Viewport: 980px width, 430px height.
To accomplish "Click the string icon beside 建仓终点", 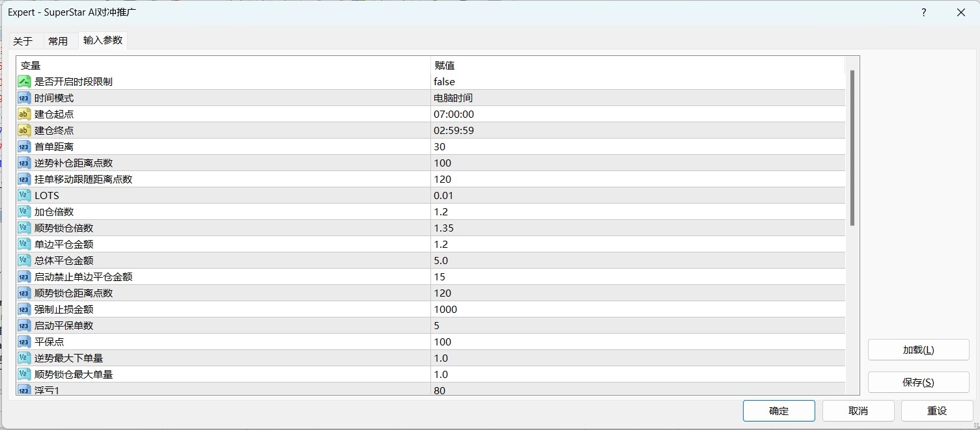I will pyautogui.click(x=24, y=130).
